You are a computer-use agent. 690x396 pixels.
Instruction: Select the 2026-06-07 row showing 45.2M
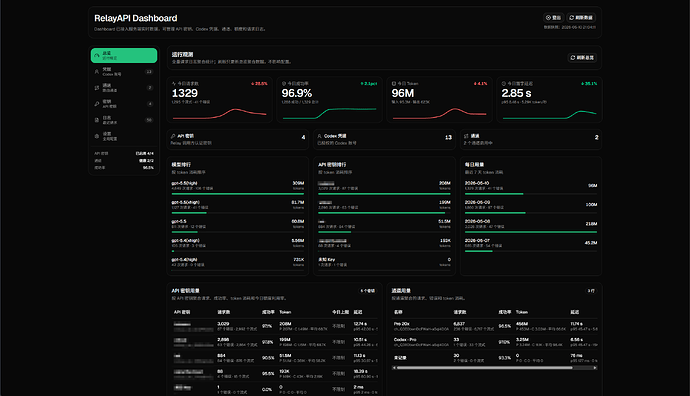click(531, 245)
